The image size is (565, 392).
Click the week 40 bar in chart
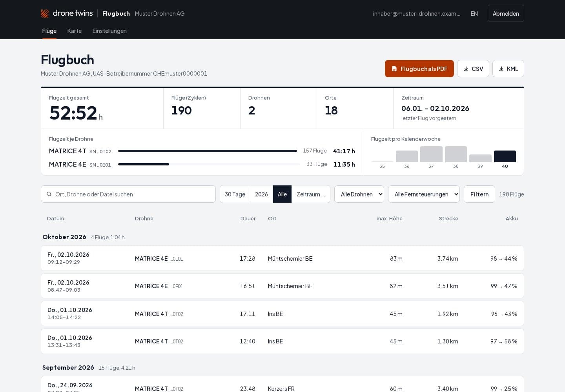pos(505,156)
